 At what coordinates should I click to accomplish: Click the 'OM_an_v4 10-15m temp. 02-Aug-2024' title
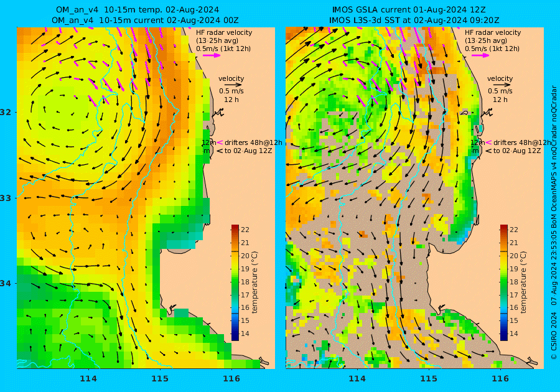coord(138,9)
